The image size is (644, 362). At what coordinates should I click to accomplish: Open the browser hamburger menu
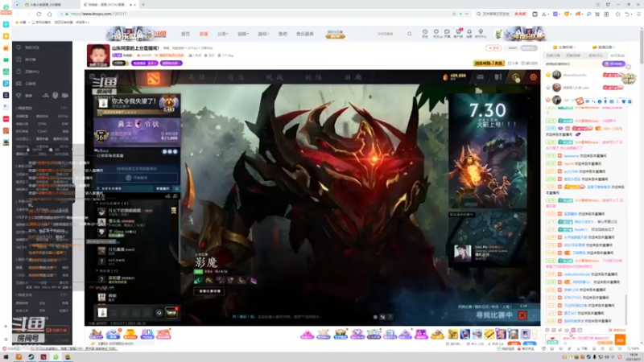click(x=638, y=14)
